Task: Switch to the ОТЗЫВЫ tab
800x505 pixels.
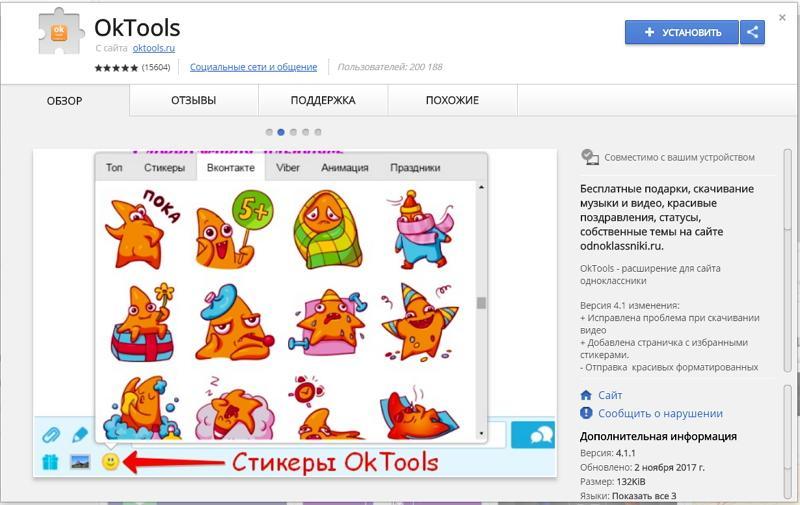Action: 193,100
